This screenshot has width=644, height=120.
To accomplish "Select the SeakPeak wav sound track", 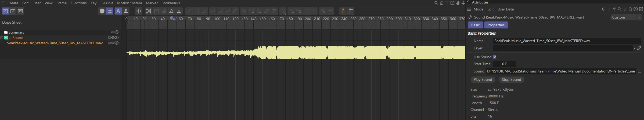I will [55, 43].
